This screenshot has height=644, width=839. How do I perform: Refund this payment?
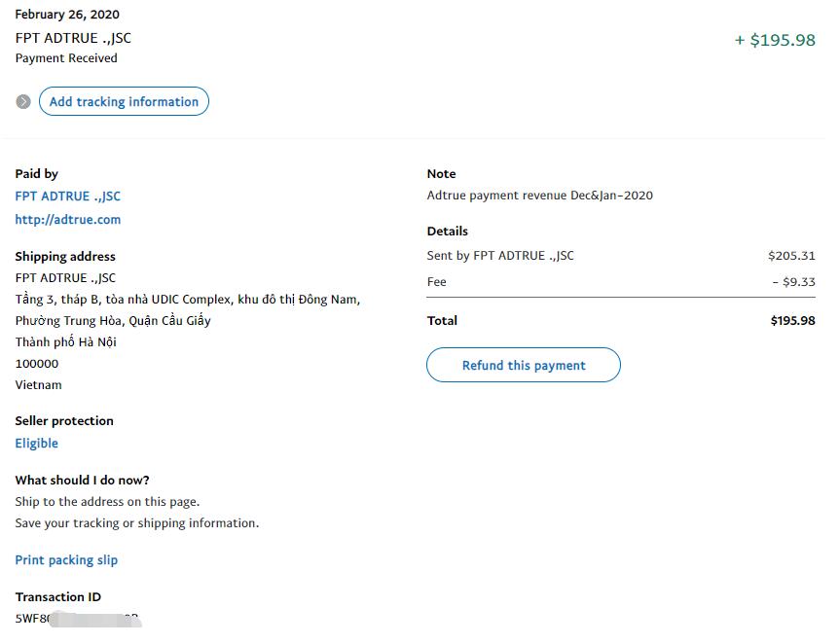point(524,366)
